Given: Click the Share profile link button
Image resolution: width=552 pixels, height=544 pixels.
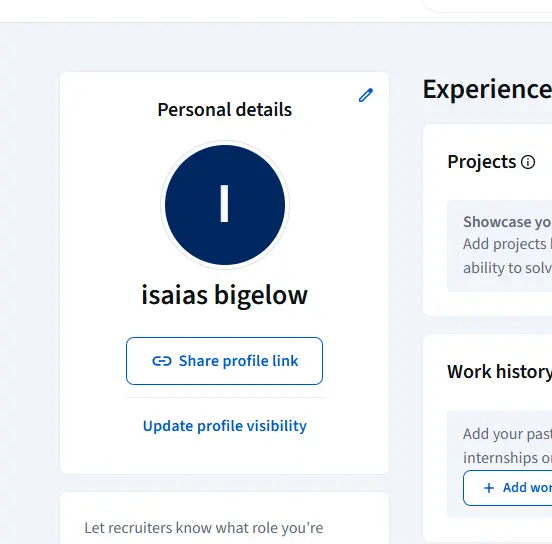Looking at the screenshot, I should point(224,361).
